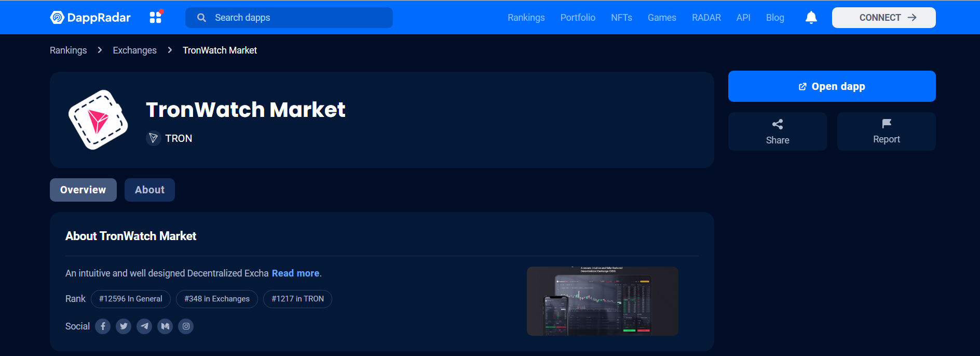This screenshot has height=356, width=980.
Task: Open Portfolio page
Action: tap(578, 18)
